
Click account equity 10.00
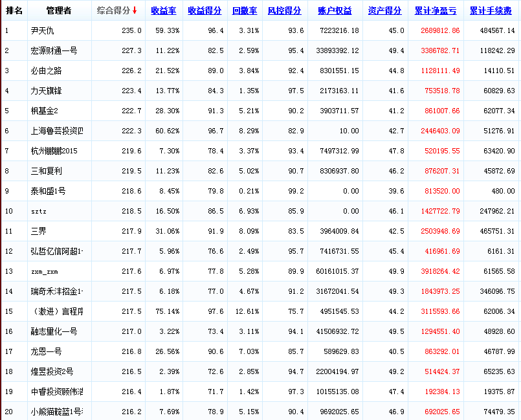(x=349, y=131)
